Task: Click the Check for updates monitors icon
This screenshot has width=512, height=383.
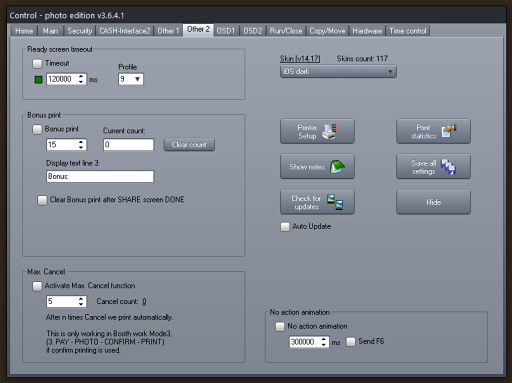Action: 335,202
